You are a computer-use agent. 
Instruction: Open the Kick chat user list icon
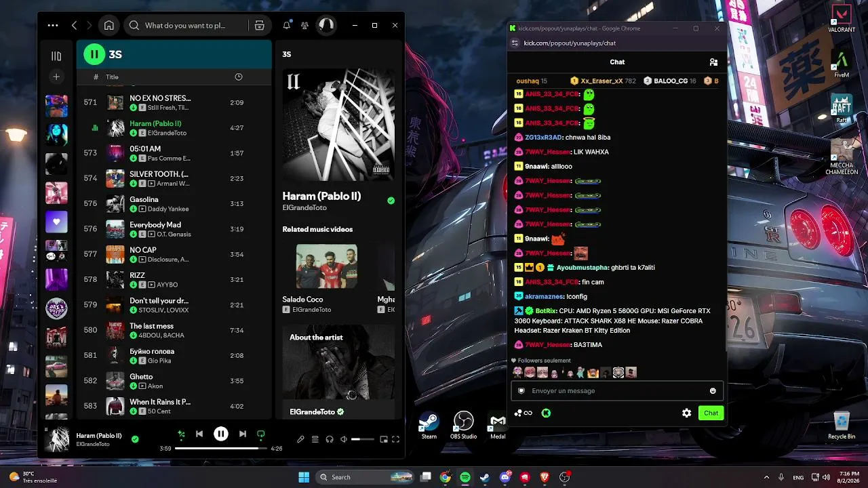pyautogui.click(x=713, y=62)
